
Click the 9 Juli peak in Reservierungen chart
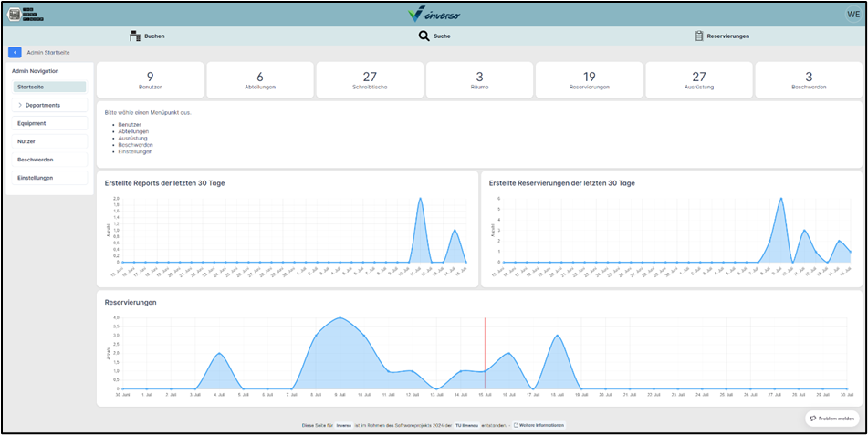[x=340, y=317]
